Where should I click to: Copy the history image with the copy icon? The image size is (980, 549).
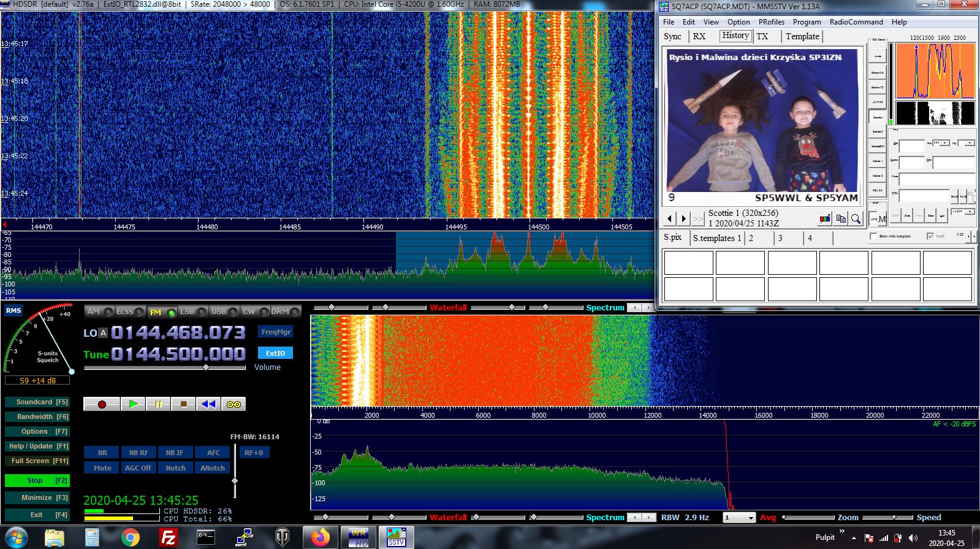tap(841, 218)
